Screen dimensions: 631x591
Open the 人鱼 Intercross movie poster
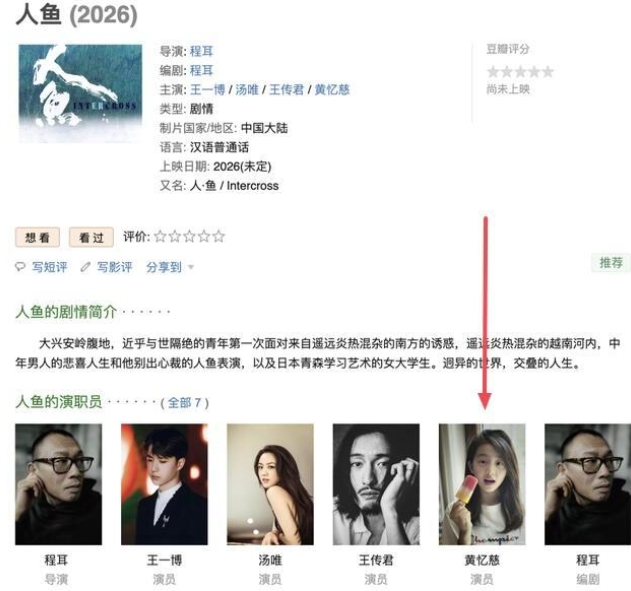(80, 93)
